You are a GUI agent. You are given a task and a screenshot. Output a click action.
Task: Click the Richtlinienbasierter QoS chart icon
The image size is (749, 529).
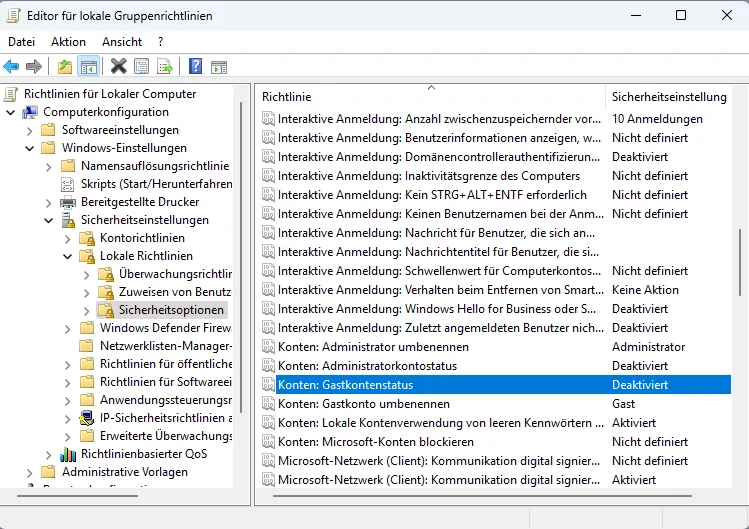click(x=68, y=454)
